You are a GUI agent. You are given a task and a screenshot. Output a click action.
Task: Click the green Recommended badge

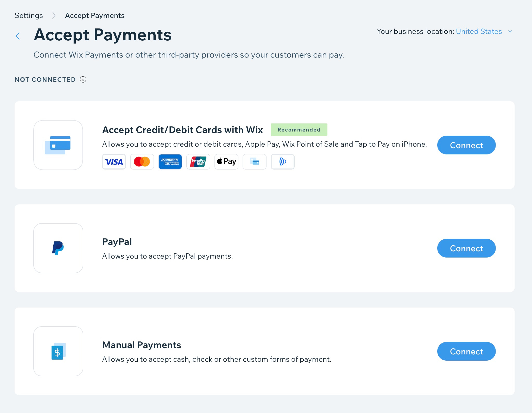pyautogui.click(x=299, y=129)
